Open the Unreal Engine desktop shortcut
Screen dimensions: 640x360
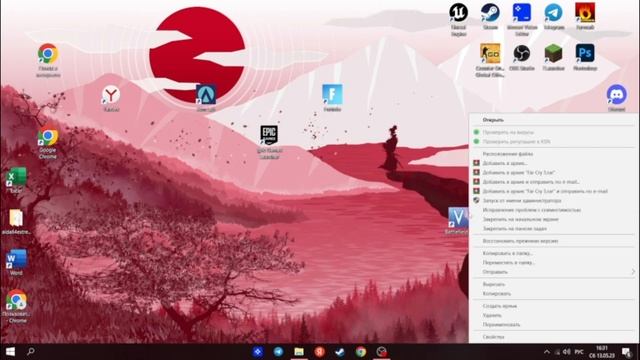tap(458, 19)
